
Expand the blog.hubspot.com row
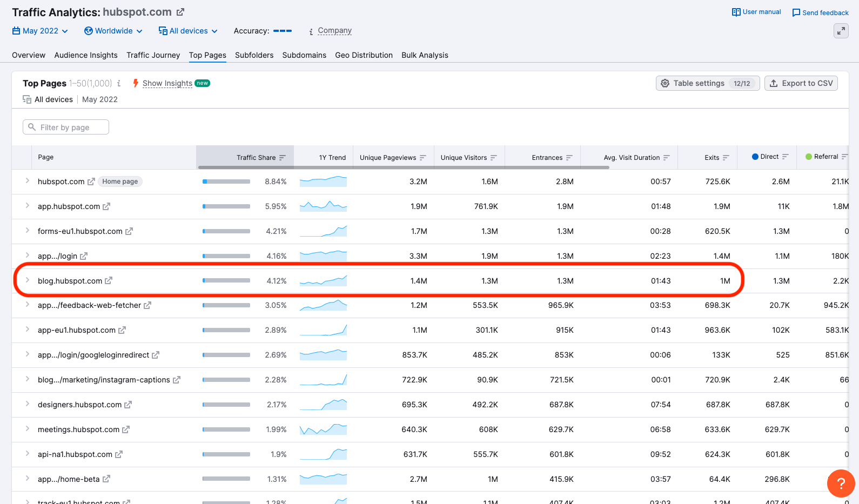(x=28, y=280)
